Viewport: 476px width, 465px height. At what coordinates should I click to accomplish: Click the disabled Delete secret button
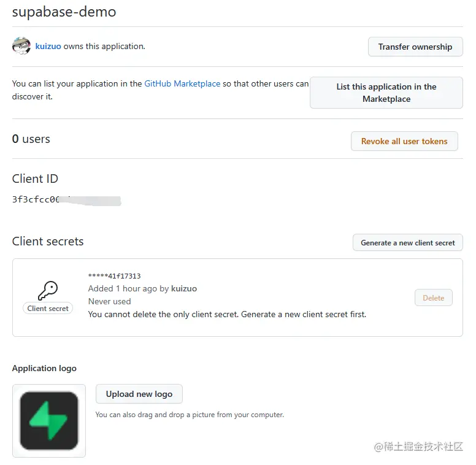434,298
